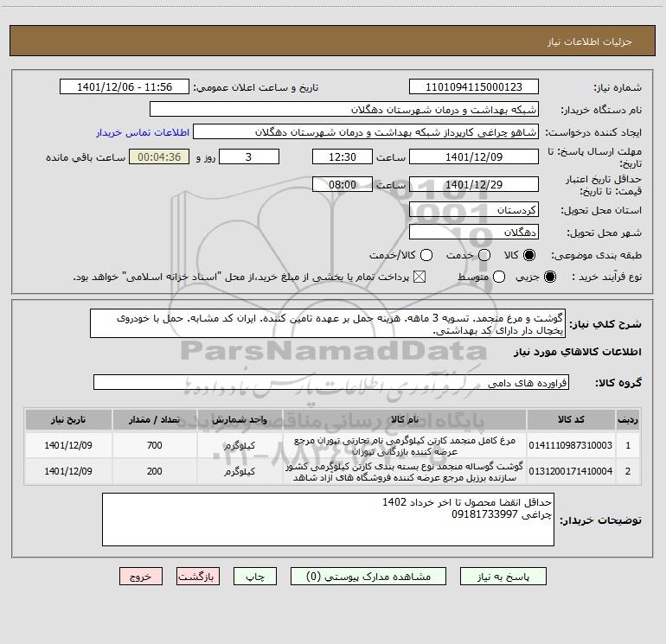The height and width of the screenshot is (644, 666).
Task: Select the کالا/خدمت radio button
Action: [426, 255]
